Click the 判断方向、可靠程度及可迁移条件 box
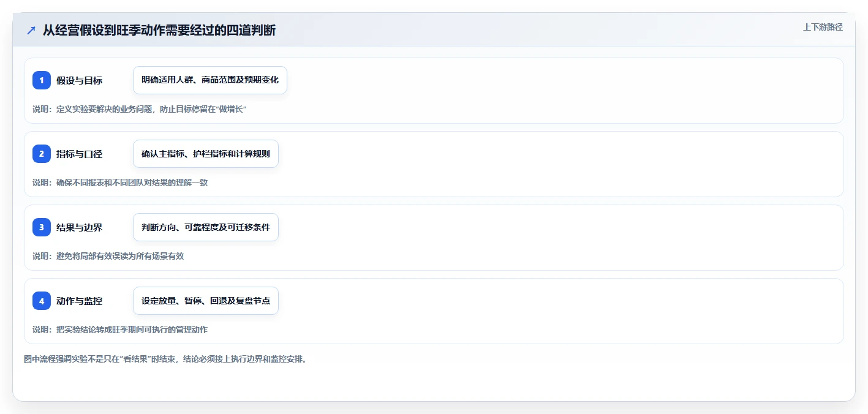The image size is (868, 414). tap(206, 227)
